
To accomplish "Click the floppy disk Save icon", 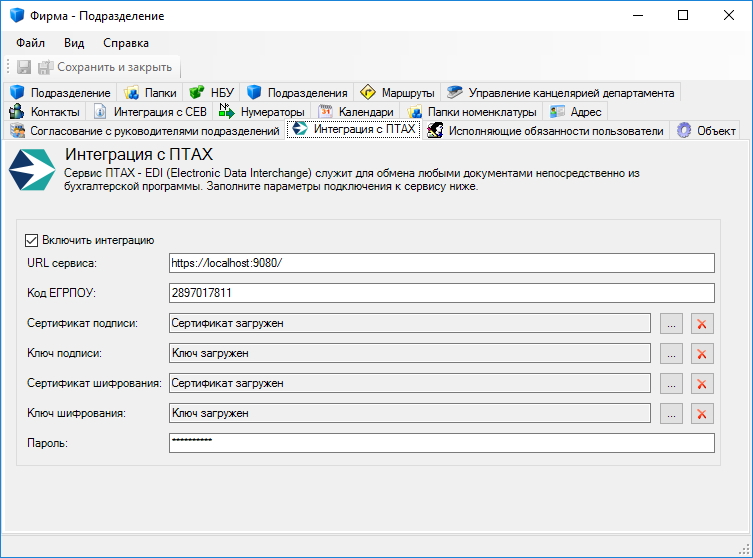I will 24,67.
